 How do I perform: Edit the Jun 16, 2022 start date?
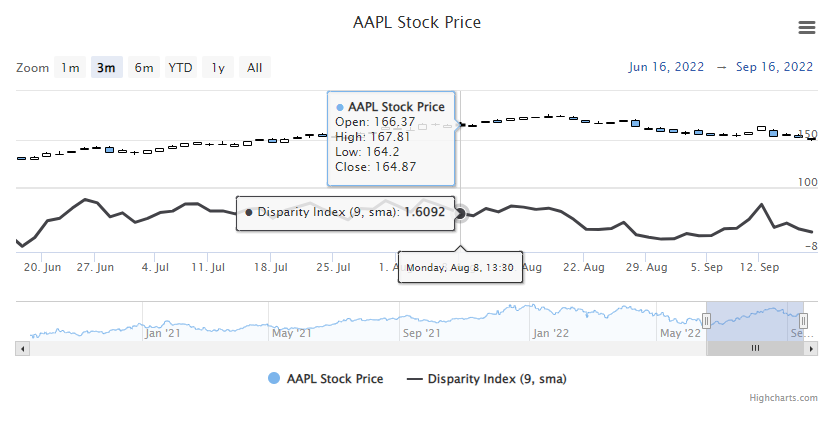pos(665,68)
